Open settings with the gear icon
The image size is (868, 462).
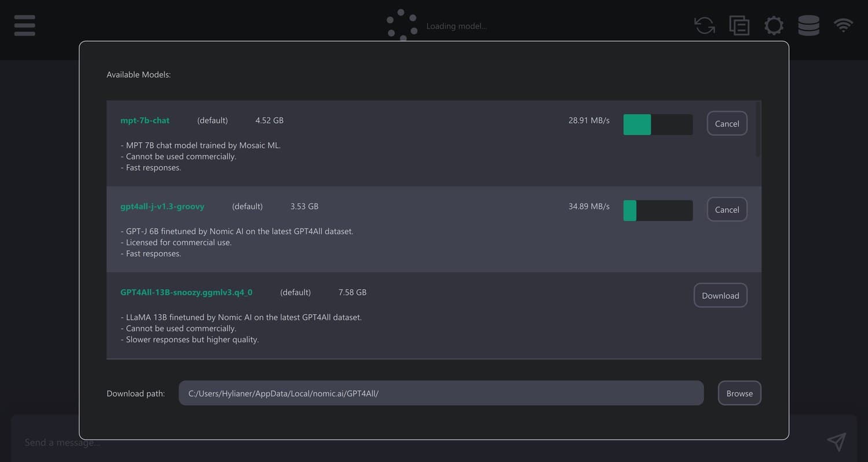click(x=774, y=25)
